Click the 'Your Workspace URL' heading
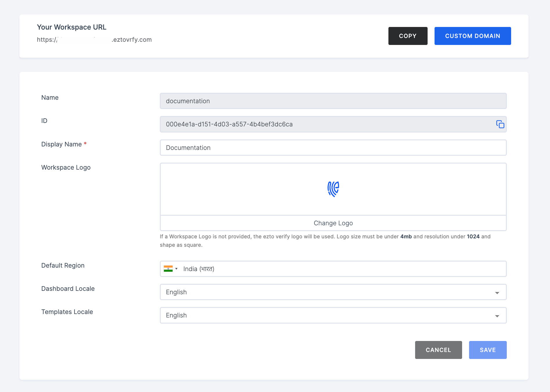The image size is (550, 392). point(72,27)
